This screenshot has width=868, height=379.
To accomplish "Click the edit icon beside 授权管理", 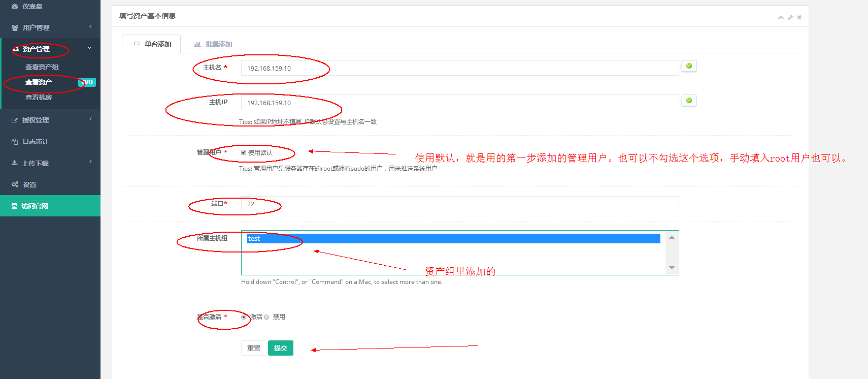I will coord(15,120).
